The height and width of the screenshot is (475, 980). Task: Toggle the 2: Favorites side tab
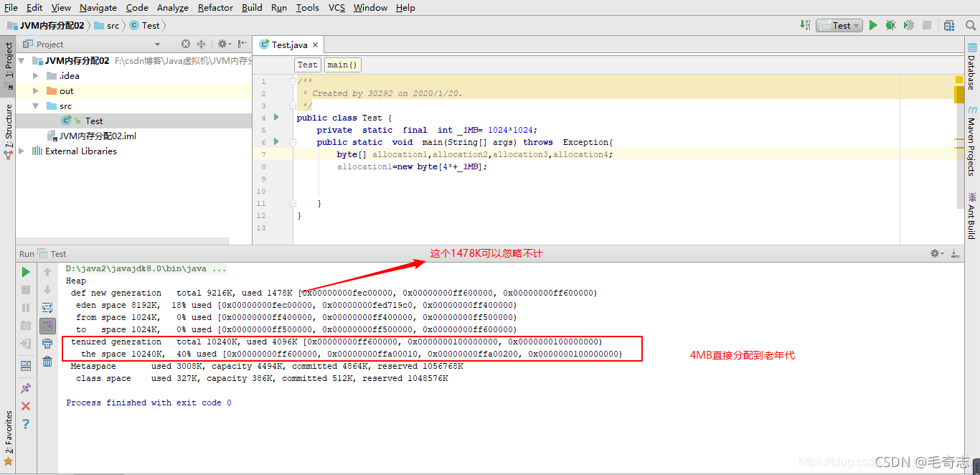point(9,438)
